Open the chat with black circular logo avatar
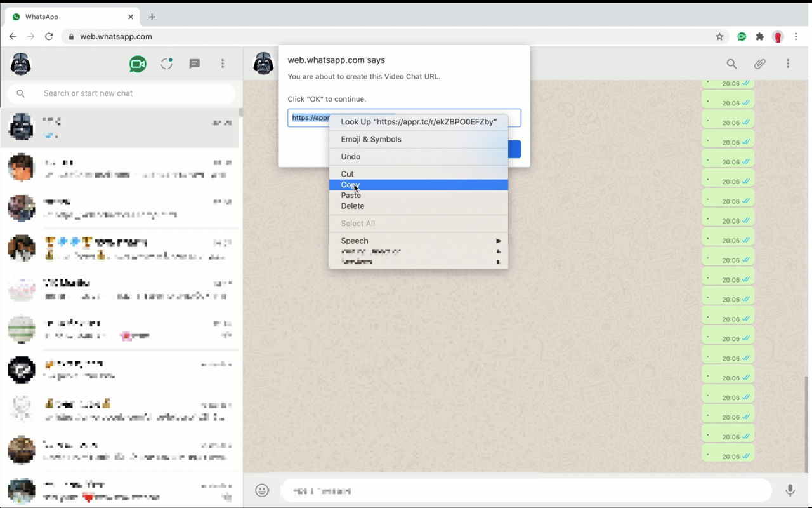This screenshot has height=508, width=812. pos(119,370)
